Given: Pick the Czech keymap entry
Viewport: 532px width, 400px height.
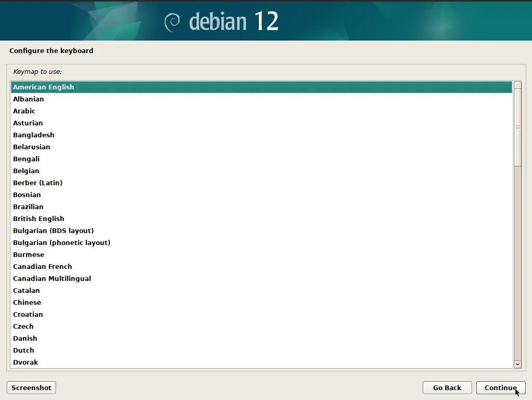Looking at the screenshot, I should coord(23,327).
